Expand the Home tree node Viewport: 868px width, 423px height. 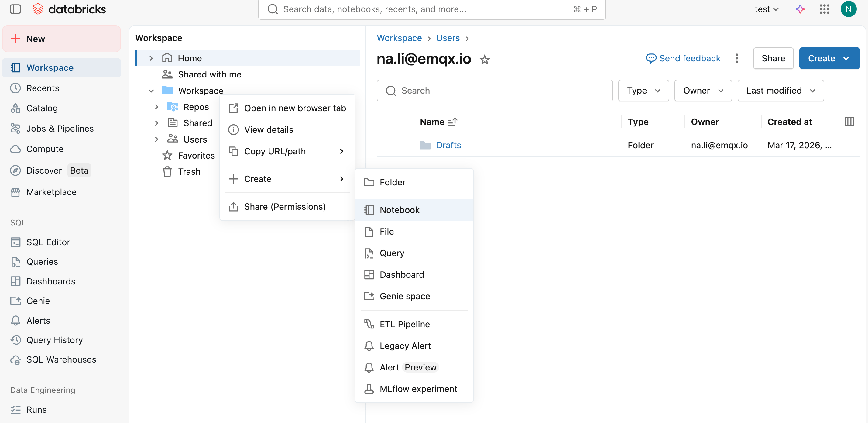pyautogui.click(x=151, y=58)
